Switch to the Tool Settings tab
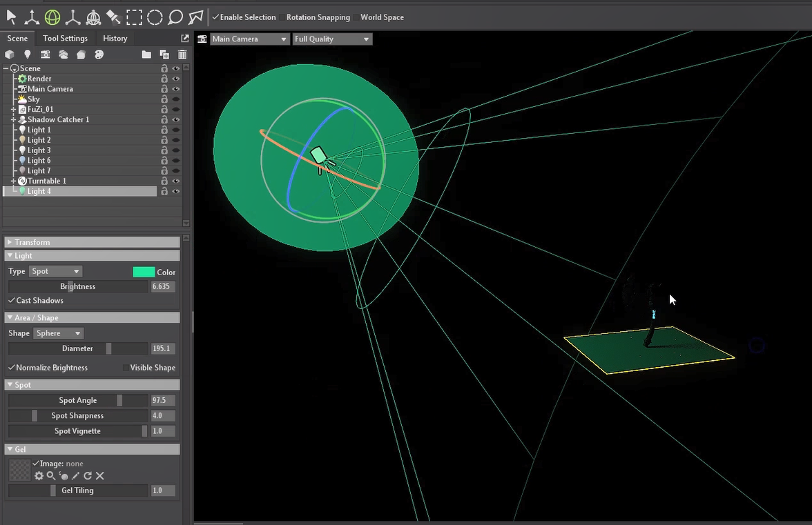The height and width of the screenshot is (525, 812). click(x=65, y=39)
